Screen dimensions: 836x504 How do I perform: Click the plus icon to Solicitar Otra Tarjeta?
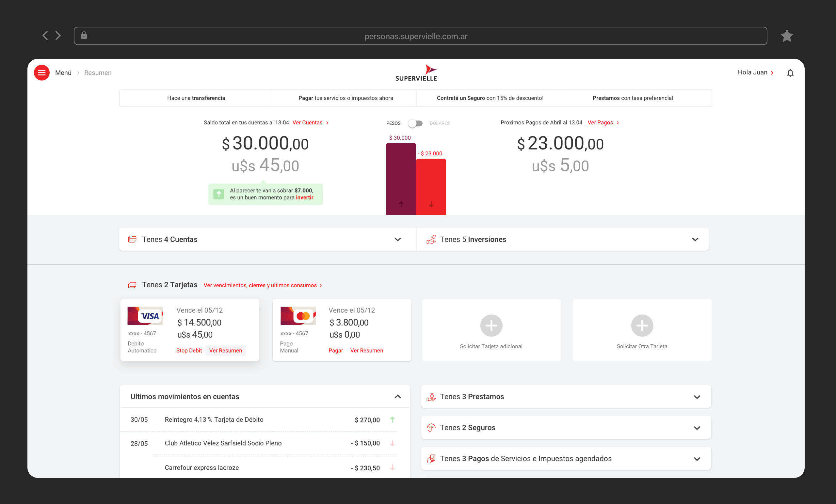642,325
